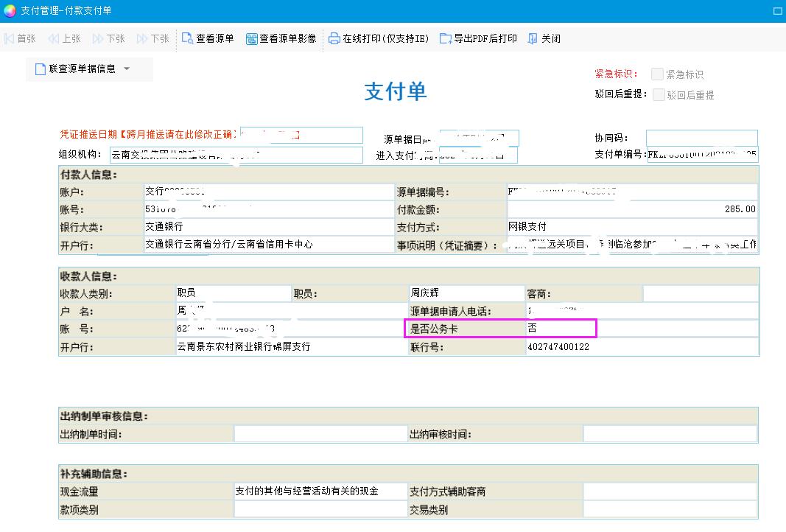Open 查看源单影像 source image viewer
786x532 pixels.
coord(251,38)
